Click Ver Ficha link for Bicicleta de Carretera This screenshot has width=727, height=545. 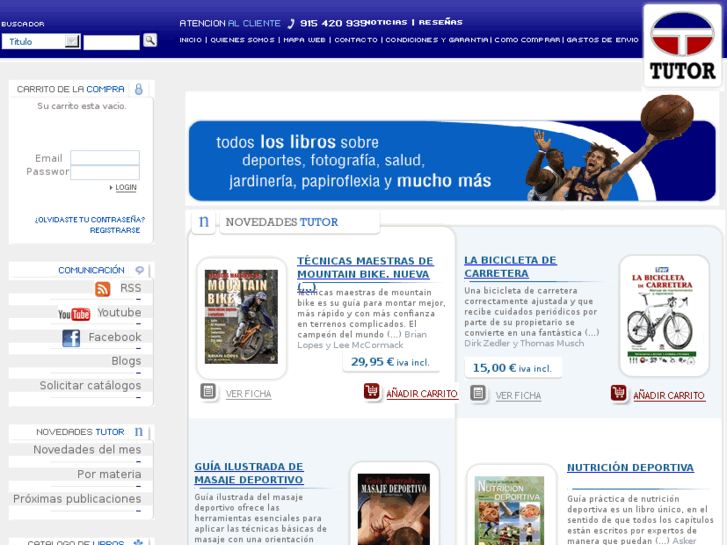(x=518, y=396)
